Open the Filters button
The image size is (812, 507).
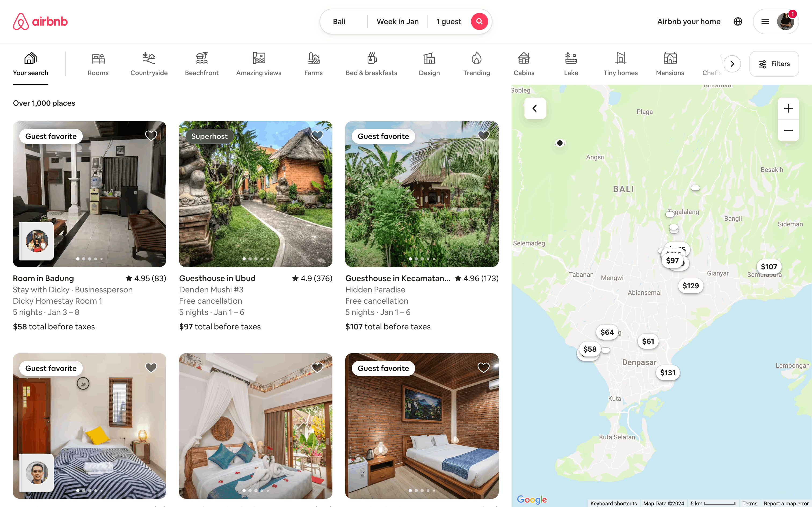point(774,64)
